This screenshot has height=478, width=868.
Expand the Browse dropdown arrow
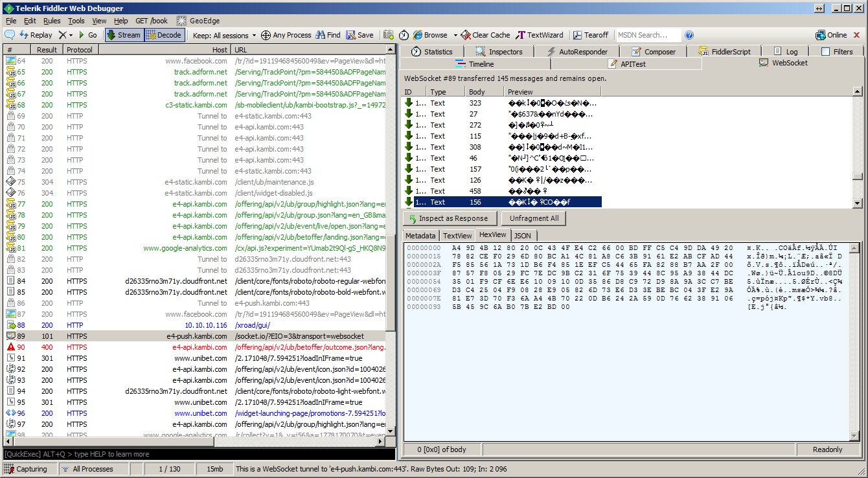point(455,35)
